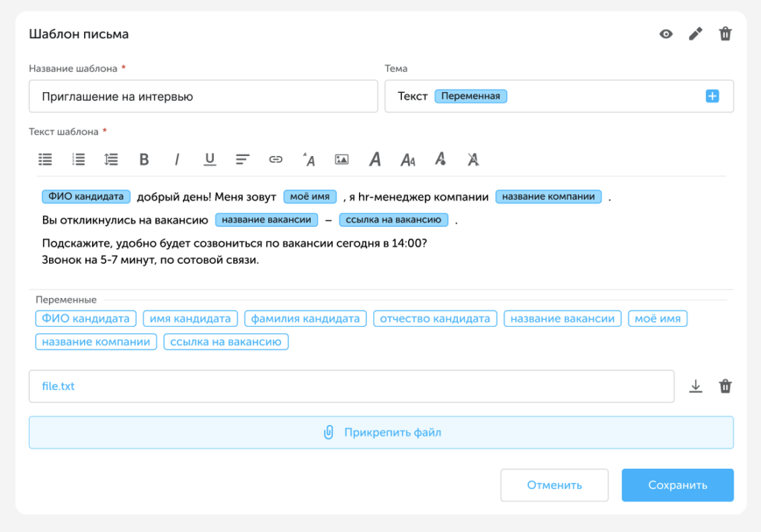
Task: Click the Название шаблона input field
Action: click(x=203, y=97)
